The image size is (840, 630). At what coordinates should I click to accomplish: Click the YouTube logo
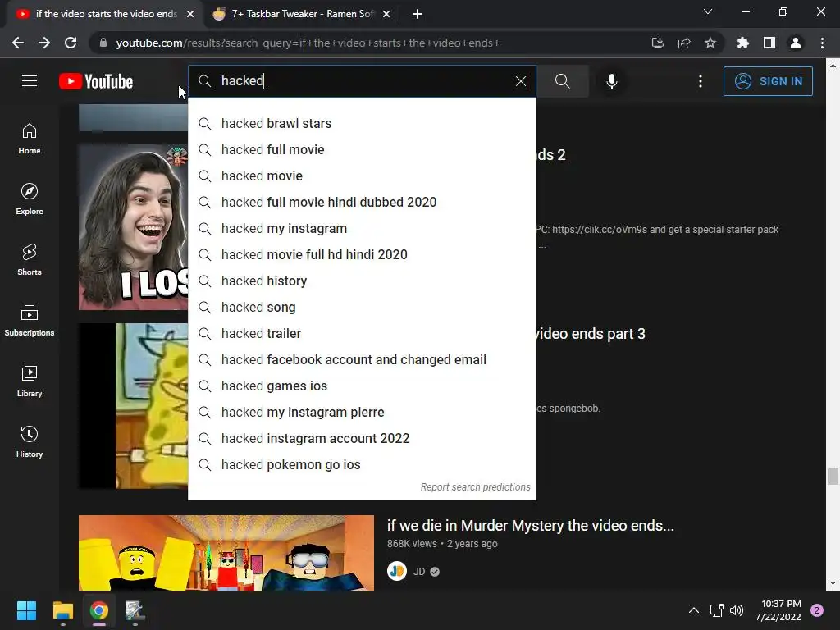[96, 81]
